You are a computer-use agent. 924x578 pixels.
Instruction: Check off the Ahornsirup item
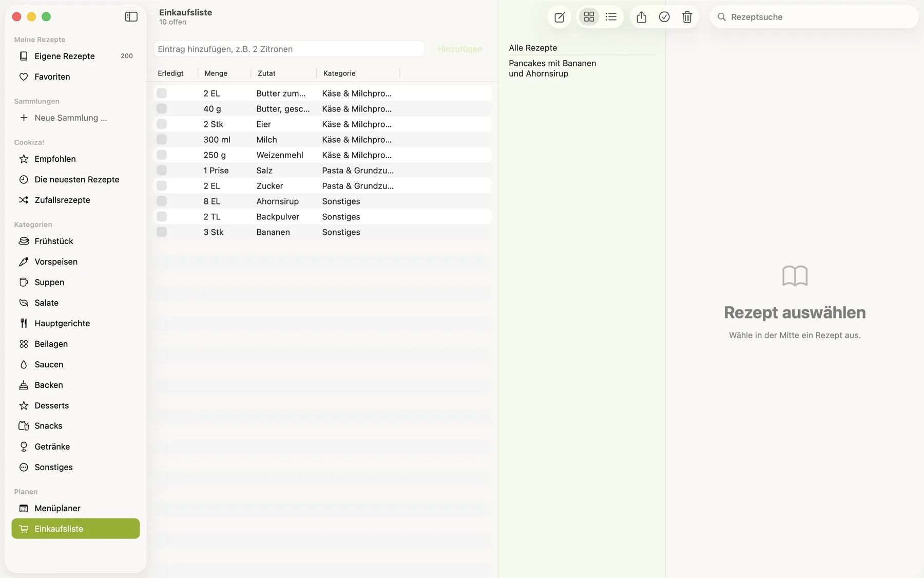162,201
